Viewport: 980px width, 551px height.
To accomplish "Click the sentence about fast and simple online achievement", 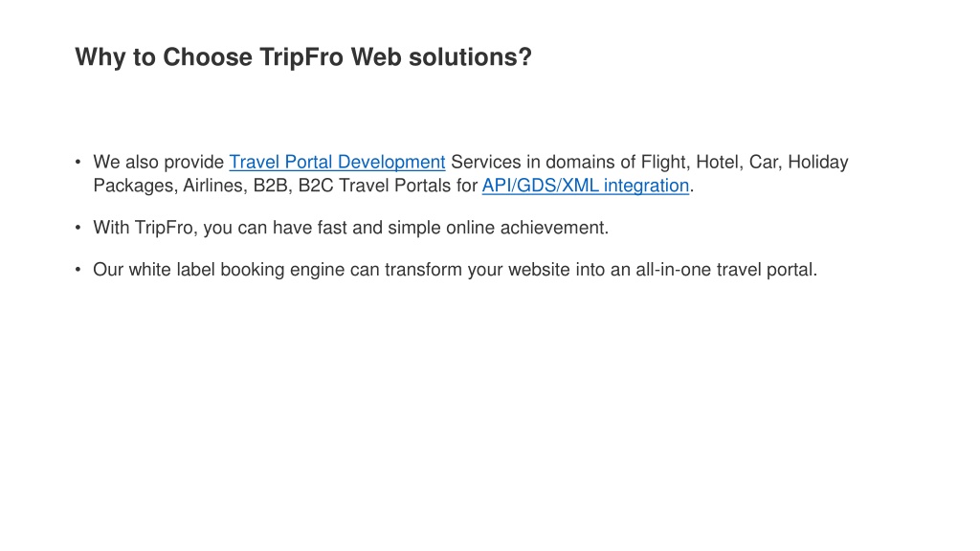I will tap(350, 228).
